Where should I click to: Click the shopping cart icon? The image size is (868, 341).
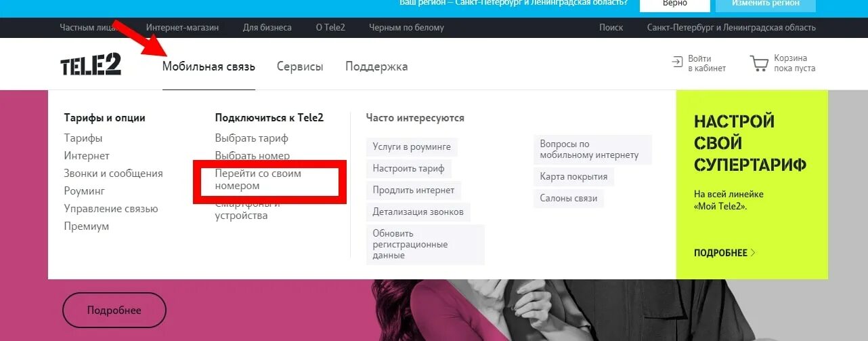pyautogui.click(x=759, y=64)
